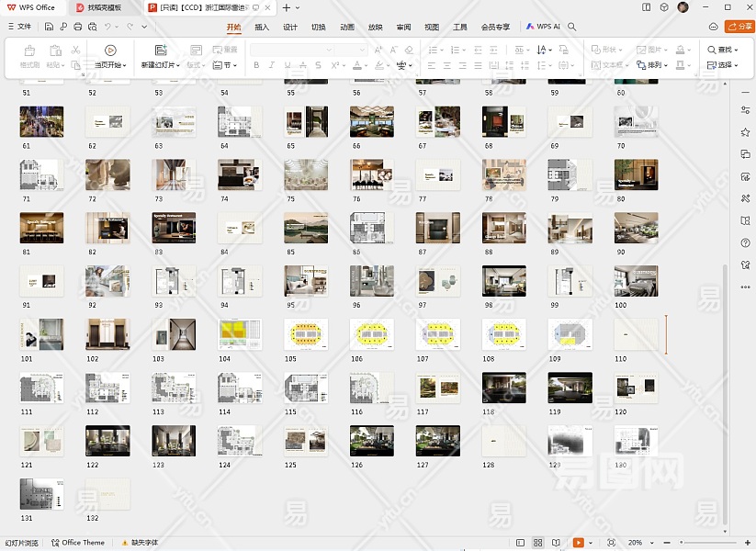Viewport: 756px width, 551px height.
Task: Switch to reading view in status bar
Action: tap(555, 543)
